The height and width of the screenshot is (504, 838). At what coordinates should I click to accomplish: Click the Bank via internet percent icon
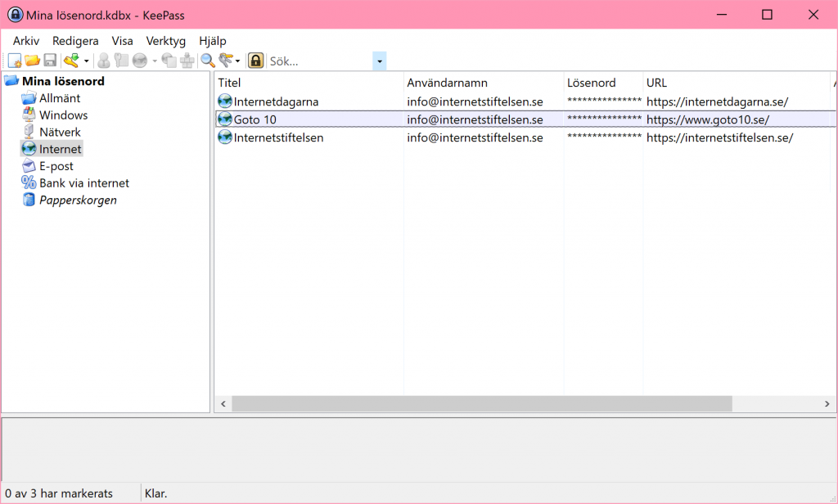click(x=29, y=182)
